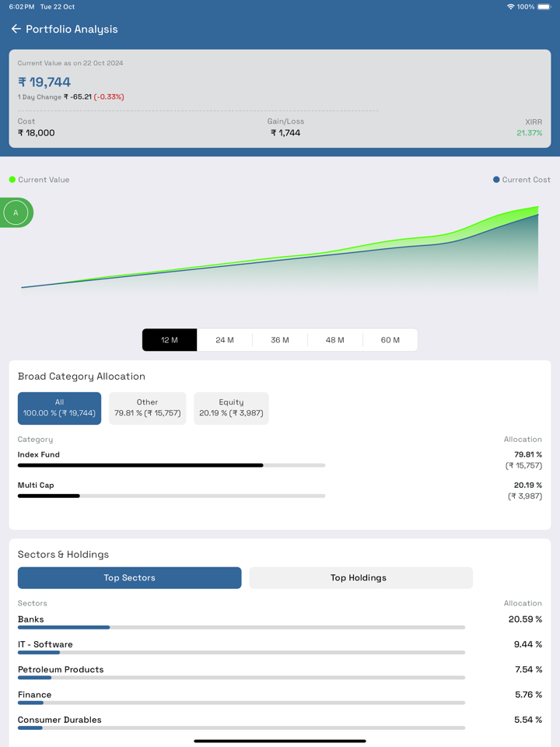Click the Index Fund allocation bar
The width and height of the screenshot is (560, 747).
[171, 465]
